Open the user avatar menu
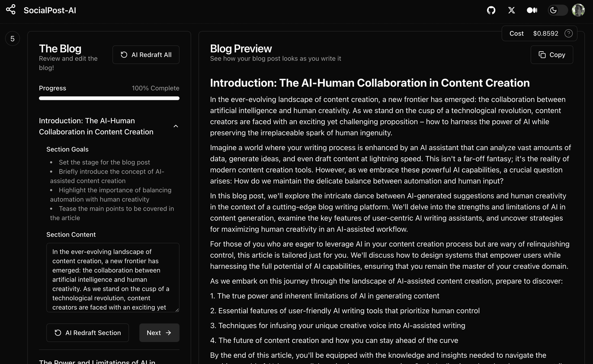 pos(578,10)
